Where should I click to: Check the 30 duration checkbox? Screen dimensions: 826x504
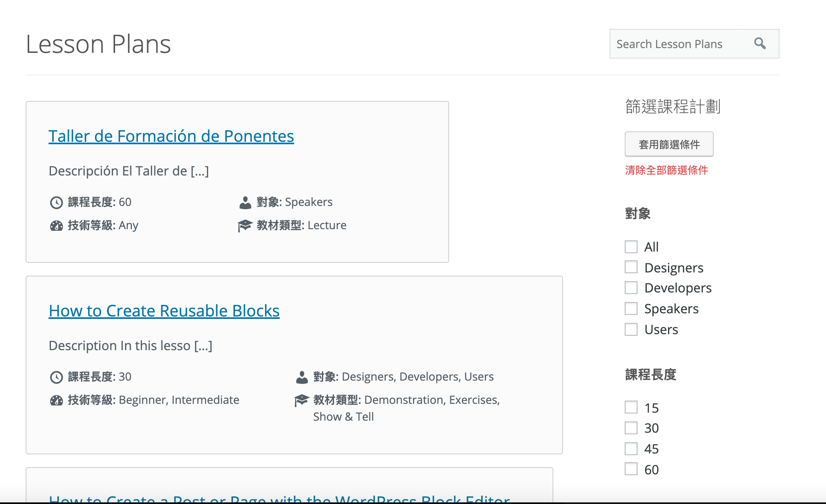[x=631, y=428]
